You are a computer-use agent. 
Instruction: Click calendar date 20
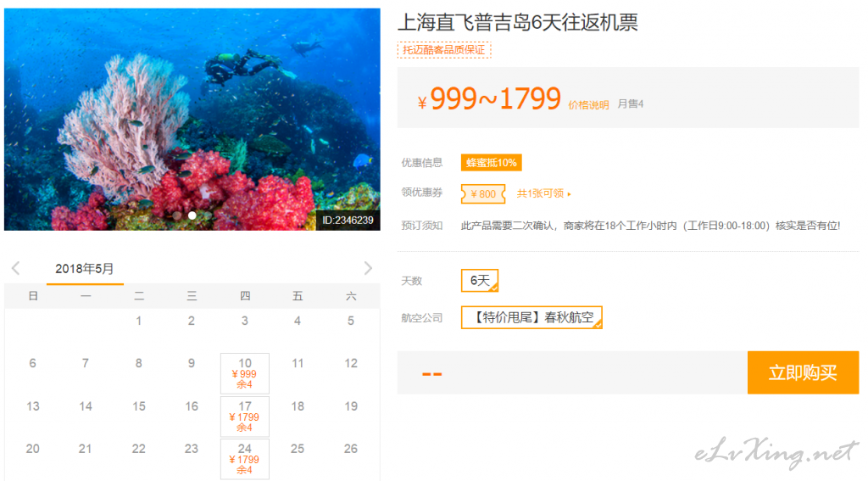[x=33, y=448]
